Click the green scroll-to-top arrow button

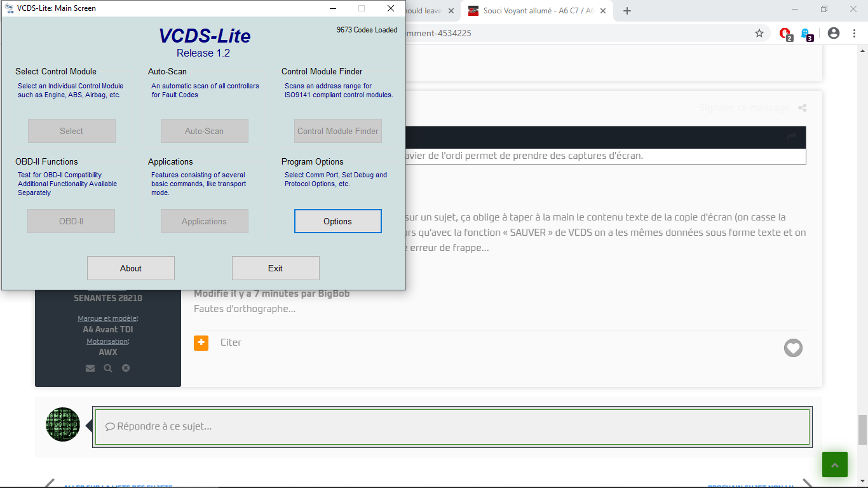(x=834, y=464)
